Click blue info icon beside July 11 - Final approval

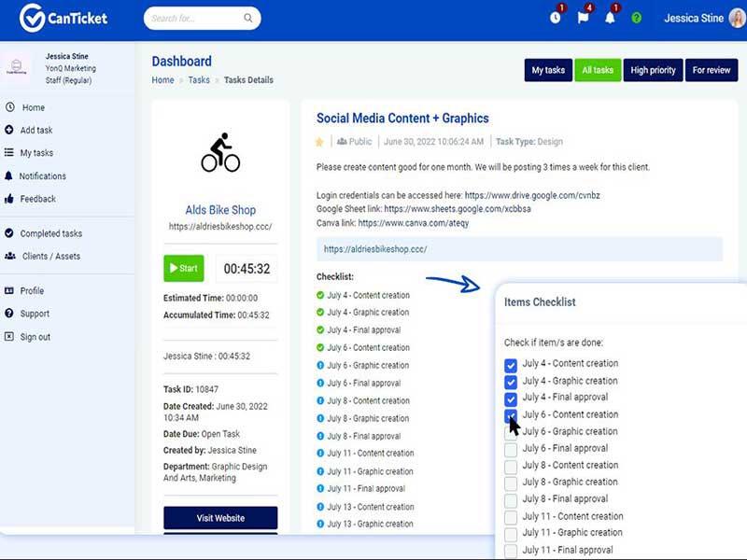(320, 488)
